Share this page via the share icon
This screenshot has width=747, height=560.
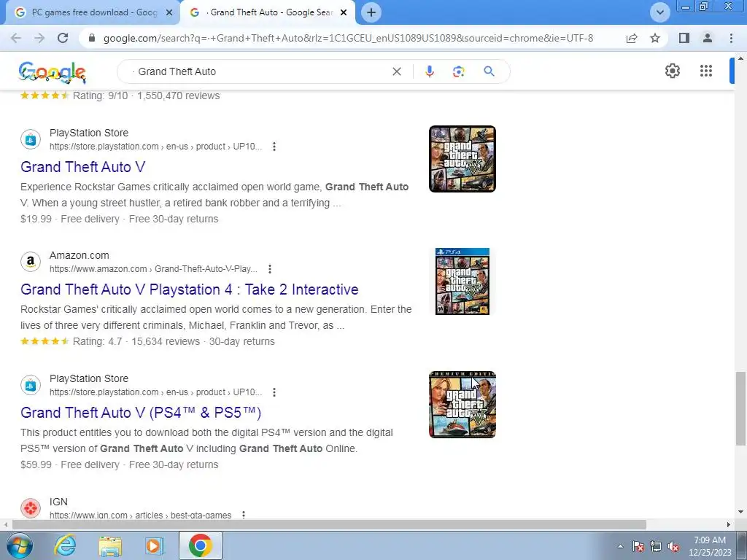coord(632,38)
